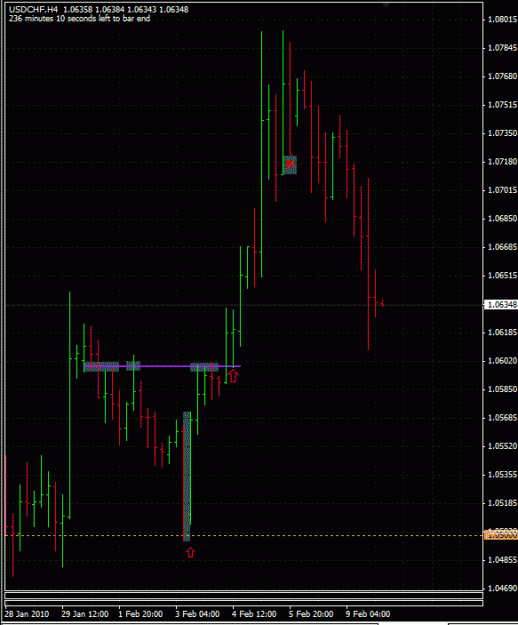Click the orange highlighted price label on scale
The height and width of the screenshot is (625, 518).
(501, 535)
